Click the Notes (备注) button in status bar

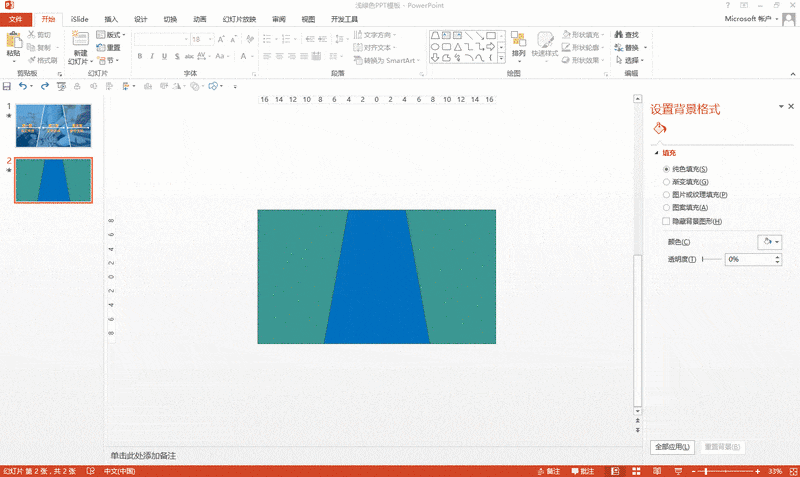[x=582, y=471]
